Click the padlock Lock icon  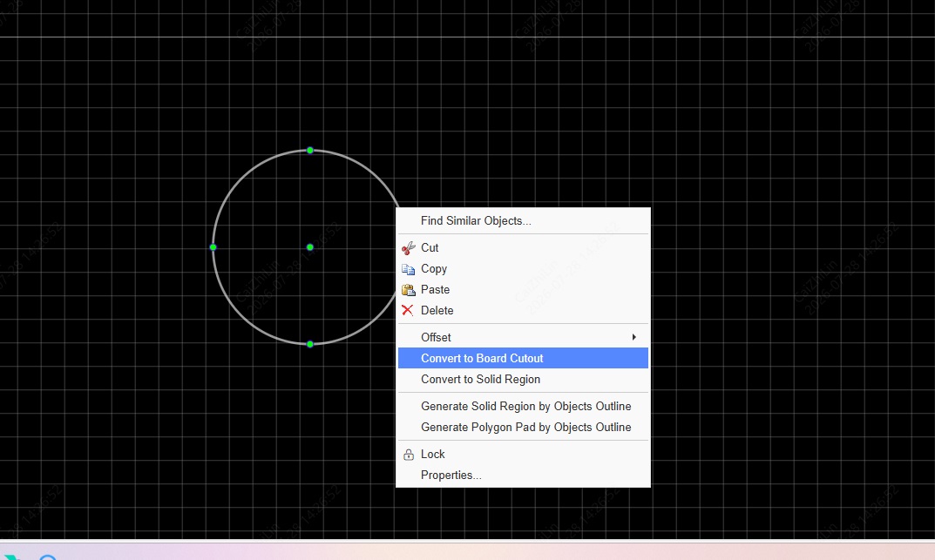(409, 455)
